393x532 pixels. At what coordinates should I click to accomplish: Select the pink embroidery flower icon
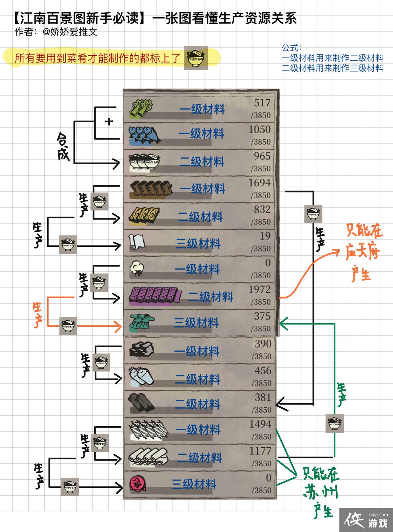click(138, 484)
